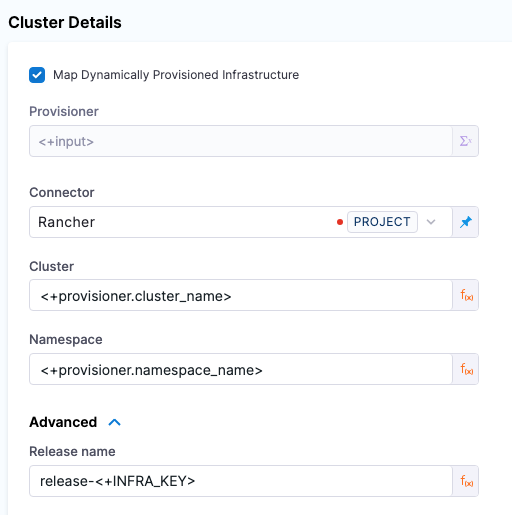Collapse the Advanced section chevron

114,422
